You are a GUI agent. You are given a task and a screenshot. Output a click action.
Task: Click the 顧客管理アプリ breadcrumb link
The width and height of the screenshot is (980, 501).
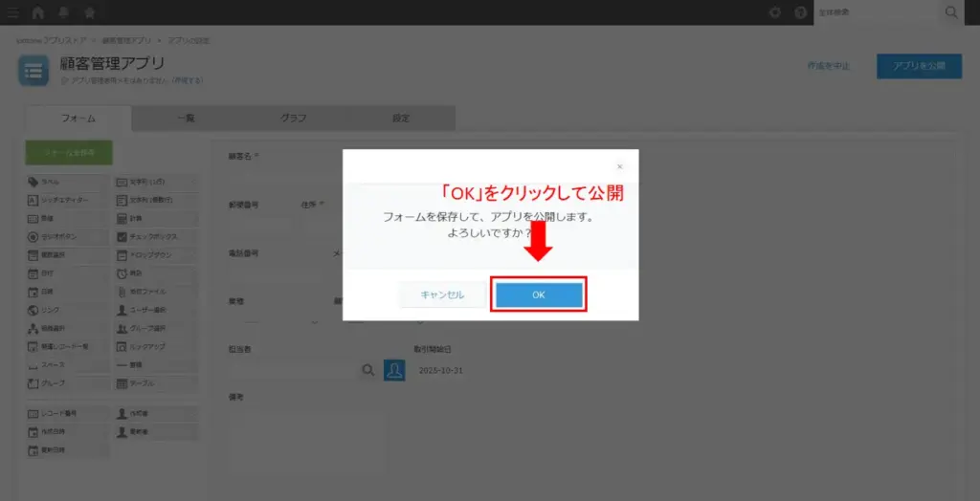pyautogui.click(x=127, y=40)
